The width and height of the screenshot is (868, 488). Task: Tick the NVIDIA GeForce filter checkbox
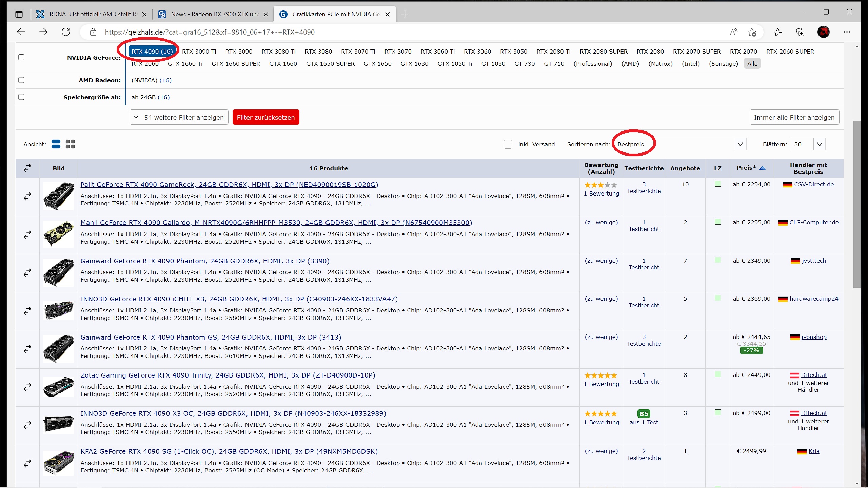click(x=21, y=57)
